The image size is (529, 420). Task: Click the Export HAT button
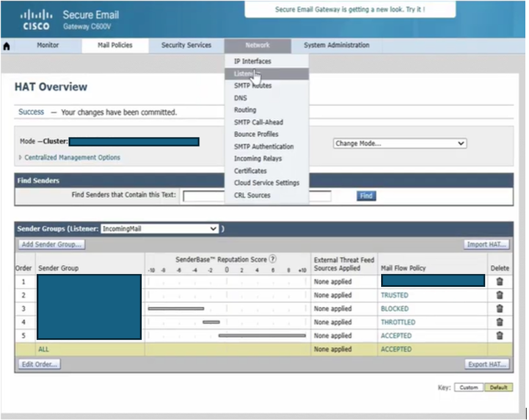(486, 364)
